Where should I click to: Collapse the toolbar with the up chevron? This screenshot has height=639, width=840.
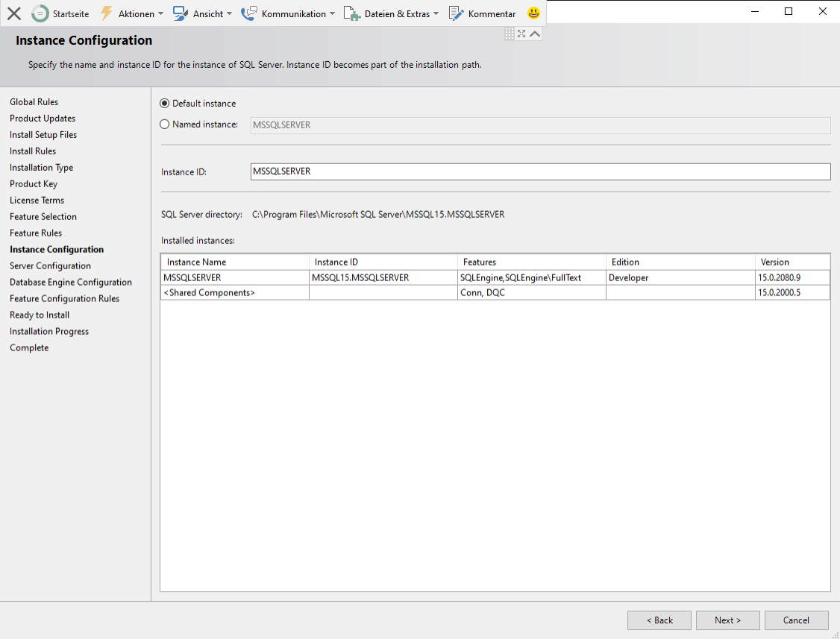pyautogui.click(x=535, y=34)
